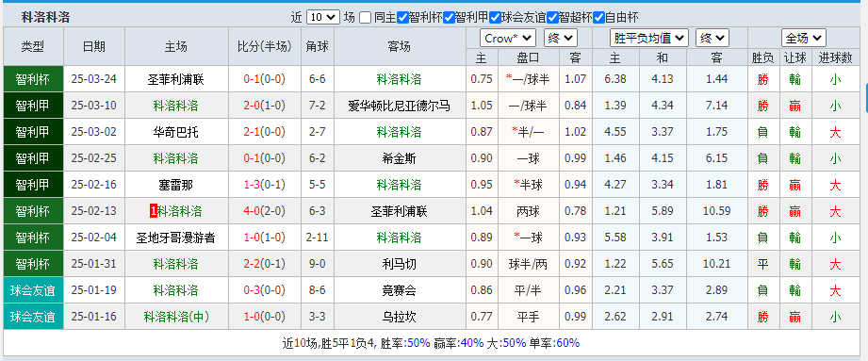Click the 单率:60% summary value
The image size is (868, 361).
pos(554,343)
